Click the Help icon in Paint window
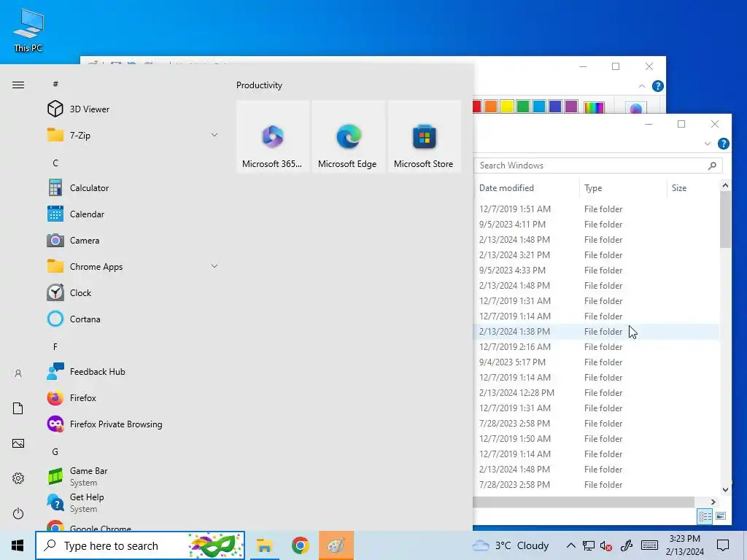 658,86
